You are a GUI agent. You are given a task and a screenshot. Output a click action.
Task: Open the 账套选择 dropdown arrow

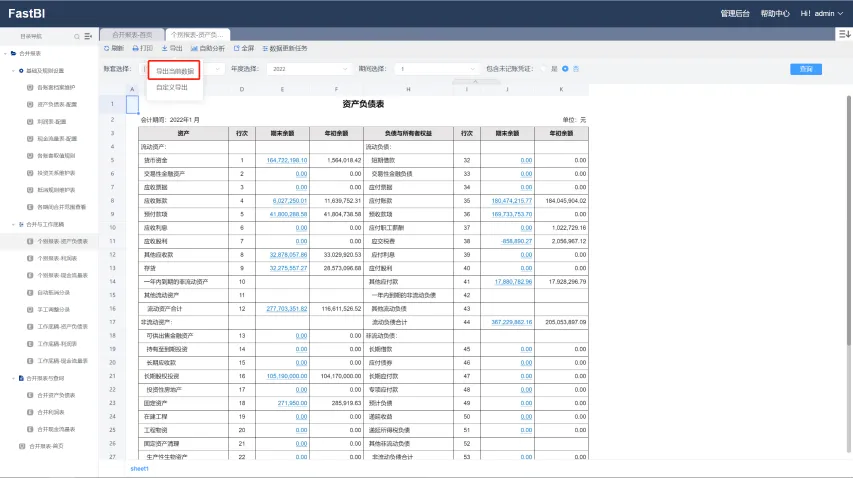(218, 69)
